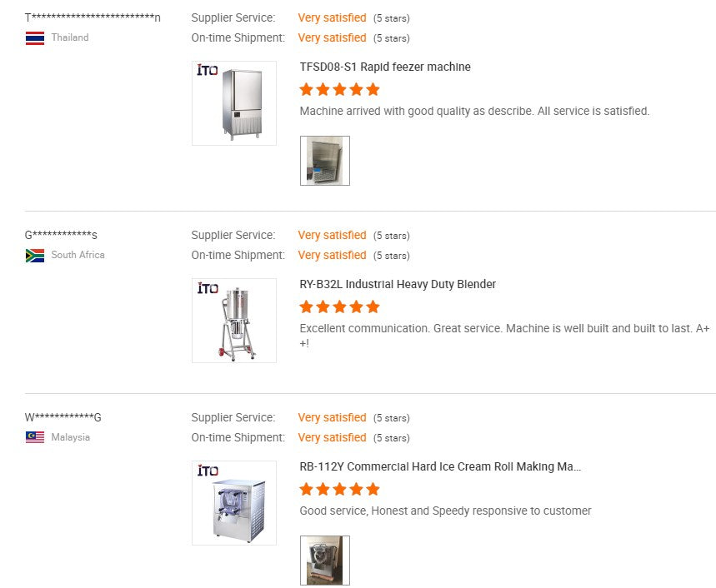Image resolution: width=716 pixels, height=588 pixels.
Task: Open the RB-112Y Commercial Hard Ice Cream link
Action: coord(440,466)
